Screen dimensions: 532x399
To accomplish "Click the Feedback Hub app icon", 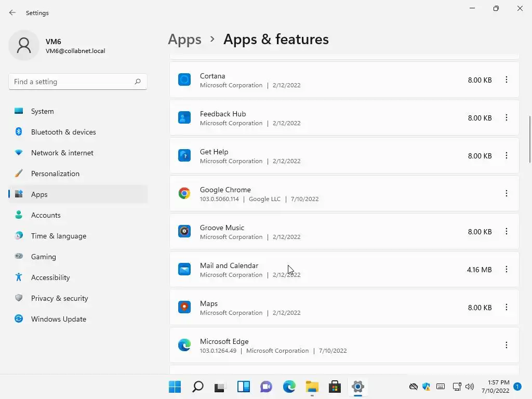I will (184, 118).
